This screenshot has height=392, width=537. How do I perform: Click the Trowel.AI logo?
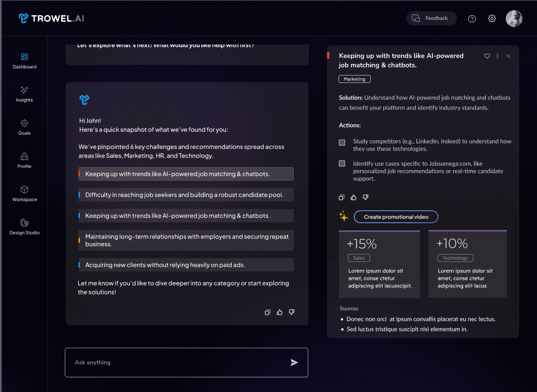(x=52, y=18)
